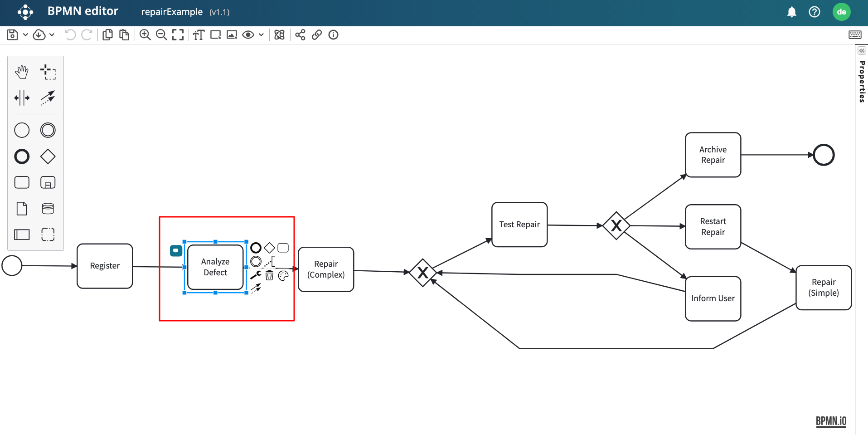The height and width of the screenshot is (435, 868).
Task: Pick the space tool in palette
Action: coord(22,98)
